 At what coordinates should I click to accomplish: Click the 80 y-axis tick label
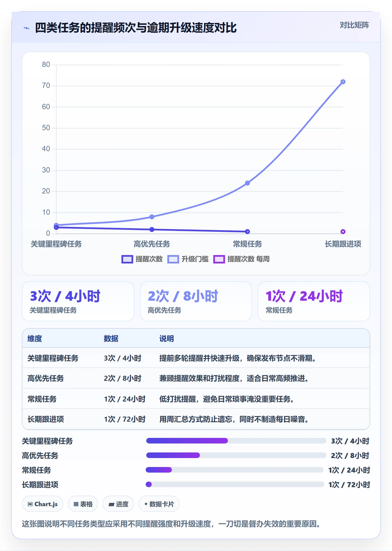pos(46,65)
